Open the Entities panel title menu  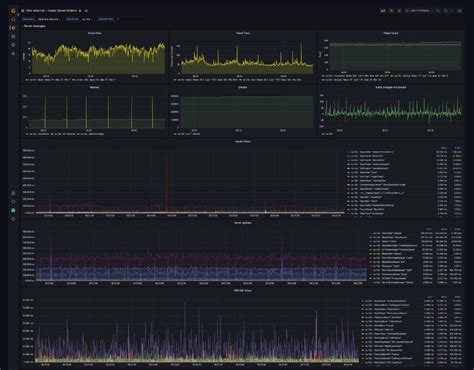tap(243, 87)
